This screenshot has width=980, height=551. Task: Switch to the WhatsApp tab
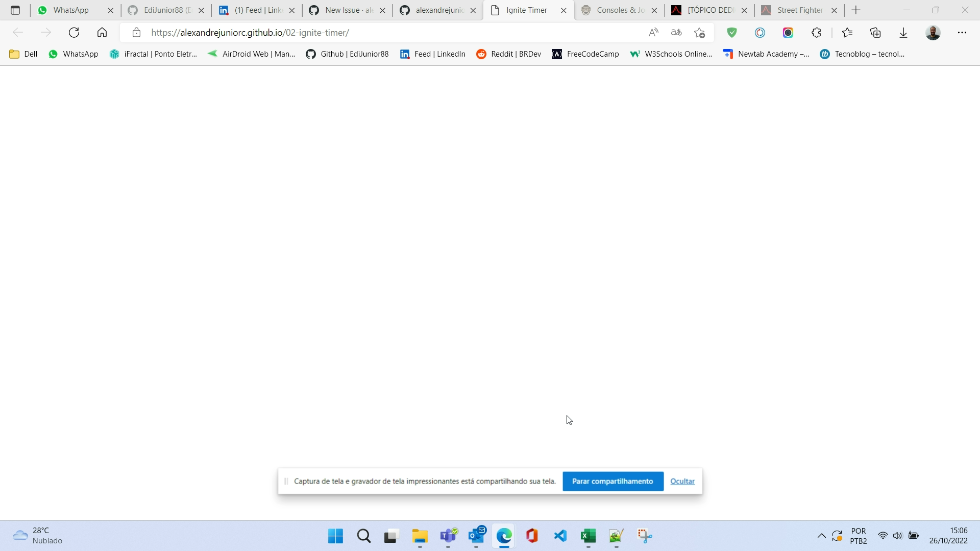point(71,10)
